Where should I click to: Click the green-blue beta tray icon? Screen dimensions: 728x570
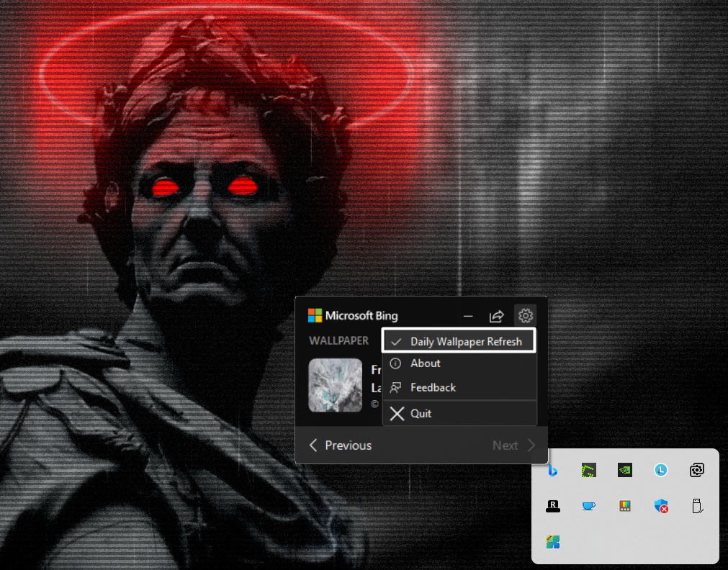552,542
